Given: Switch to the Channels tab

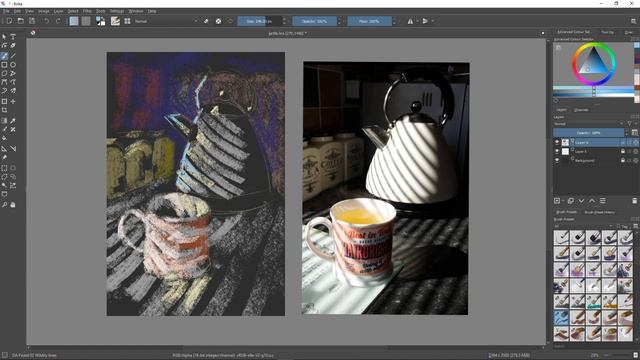Looking at the screenshot, I should (581, 110).
